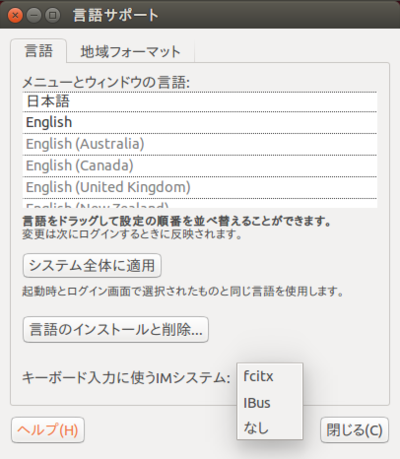Maximize the 言語サポート window
This screenshot has width=400, height=459.
click(x=52, y=15)
